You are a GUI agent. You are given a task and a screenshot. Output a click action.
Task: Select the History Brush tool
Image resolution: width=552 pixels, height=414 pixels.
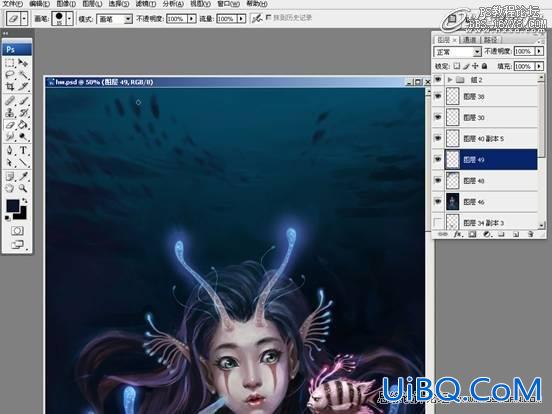(23, 113)
